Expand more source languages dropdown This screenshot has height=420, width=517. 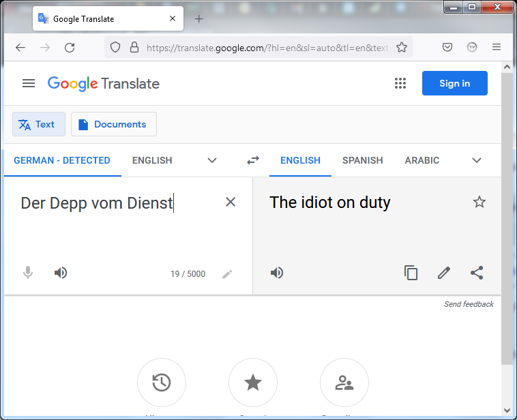click(x=212, y=160)
